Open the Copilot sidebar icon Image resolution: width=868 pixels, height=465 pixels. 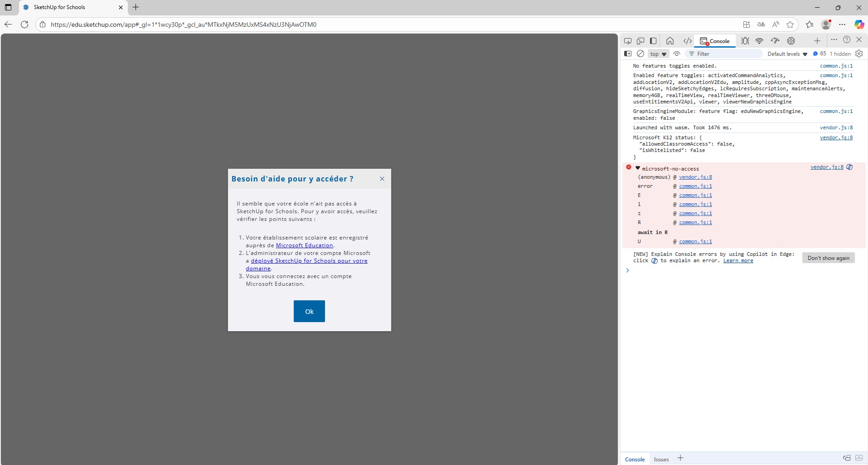[x=859, y=24]
